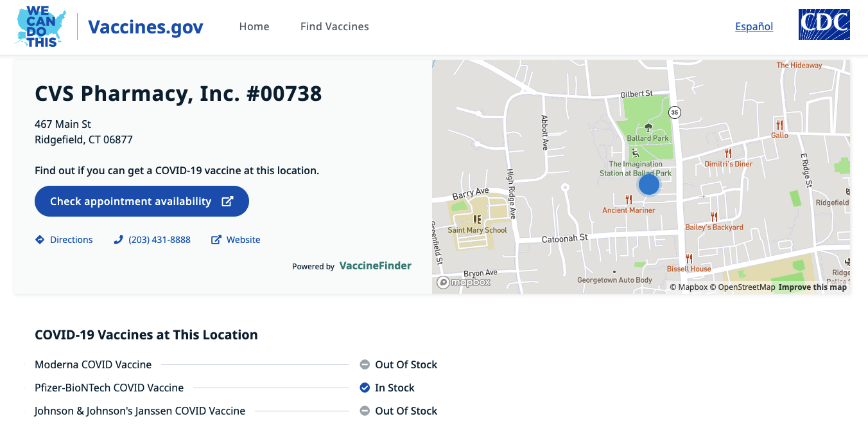Click the phone icon beside (203) 431-8888
Screen dimensions: 868x430
pyautogui.click(x=118, y=240)
